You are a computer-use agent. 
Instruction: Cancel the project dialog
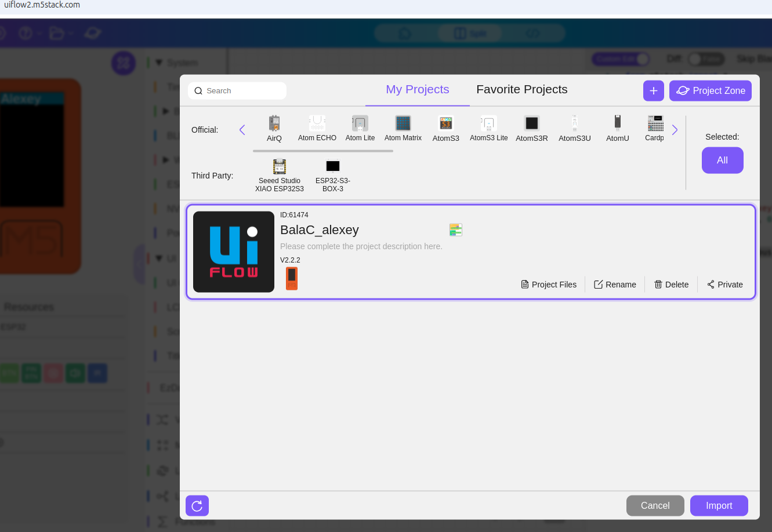click(x=655, y=506)
